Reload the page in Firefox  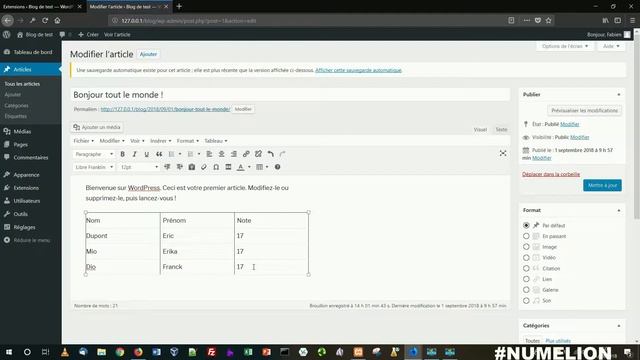click(x=45, y=20)
